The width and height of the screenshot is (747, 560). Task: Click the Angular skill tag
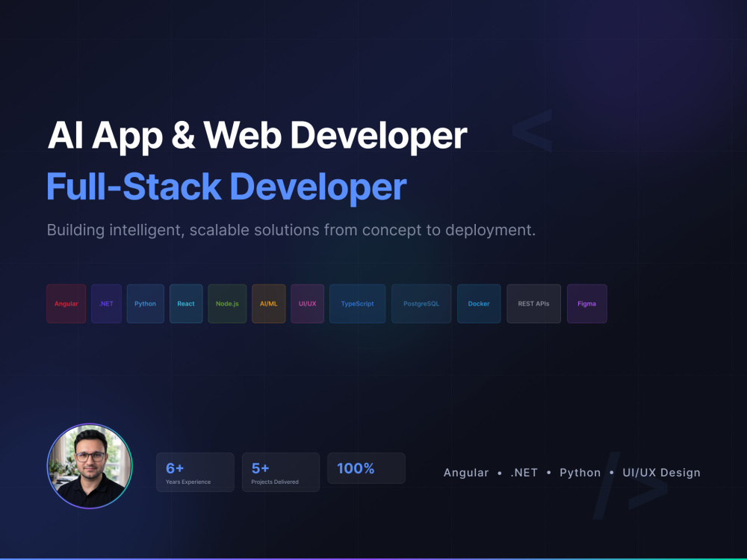pyautogui.click(x=66, y=304)
